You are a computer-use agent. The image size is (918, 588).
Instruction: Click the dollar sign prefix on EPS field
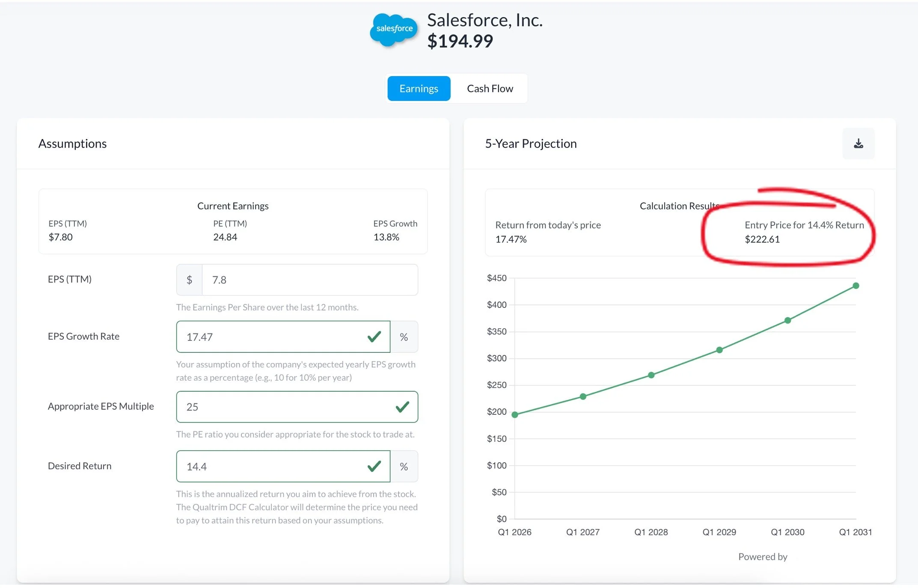[189, 280]
